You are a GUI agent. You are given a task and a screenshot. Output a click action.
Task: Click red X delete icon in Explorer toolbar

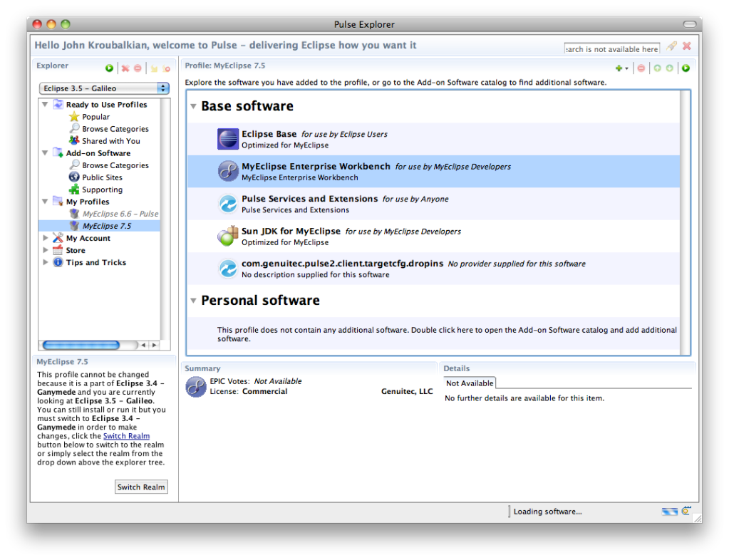pyautogui.click(x=125, y=68)
